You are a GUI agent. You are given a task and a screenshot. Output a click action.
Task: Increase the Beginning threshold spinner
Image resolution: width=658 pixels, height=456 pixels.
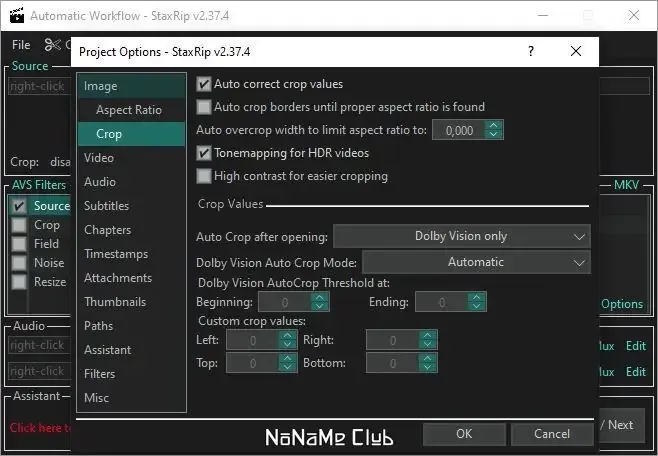[x=320, y=297]
